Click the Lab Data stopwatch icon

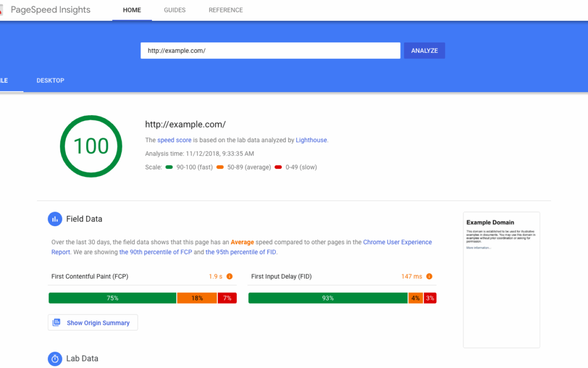point(55,359)
